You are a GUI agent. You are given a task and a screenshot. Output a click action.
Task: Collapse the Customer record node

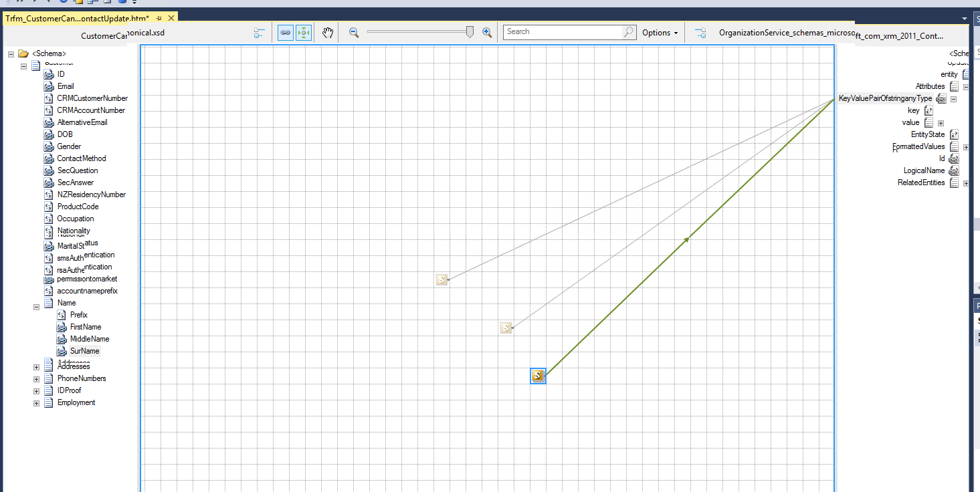24,66
